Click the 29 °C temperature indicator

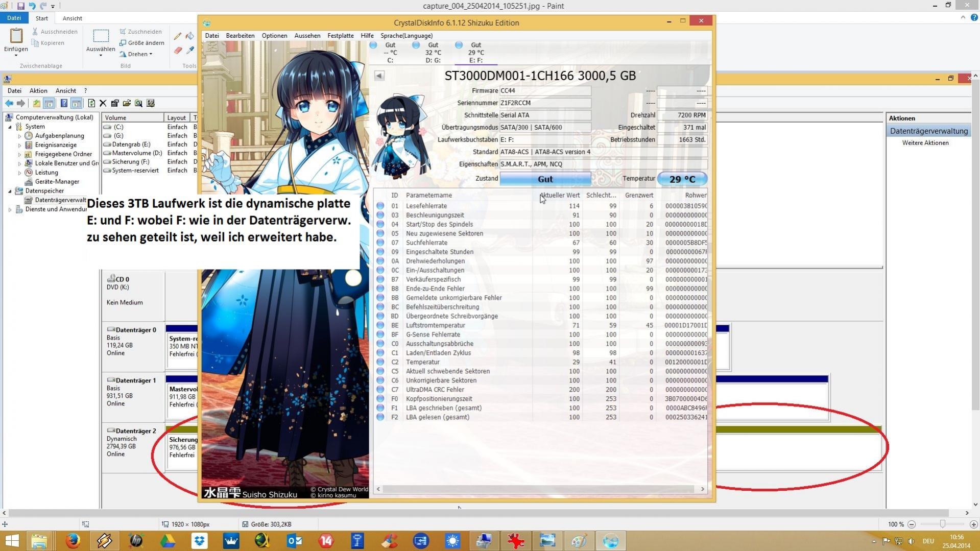coord(682,179)
